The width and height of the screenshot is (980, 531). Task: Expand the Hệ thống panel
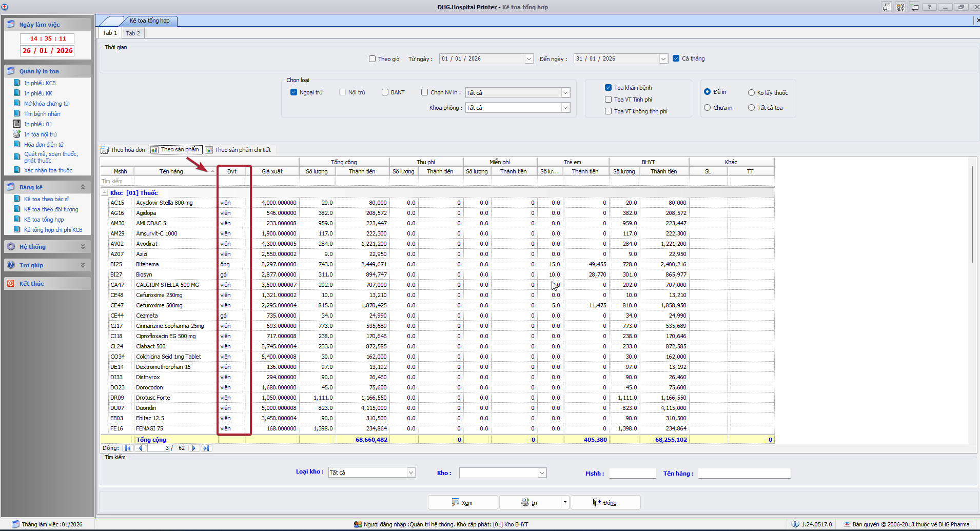click(83, 247)
